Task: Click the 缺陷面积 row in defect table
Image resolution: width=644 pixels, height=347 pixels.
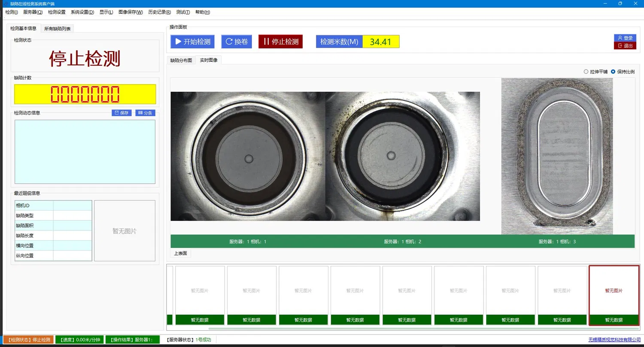Action: coord(53,225)
